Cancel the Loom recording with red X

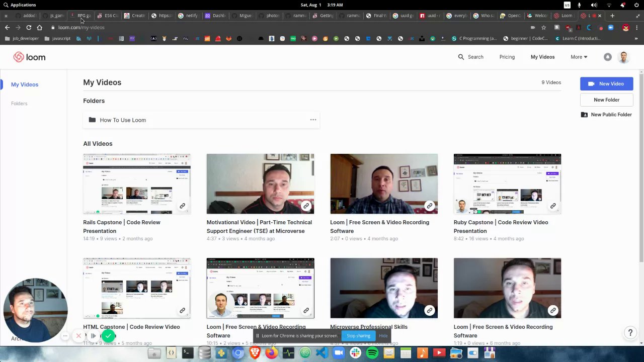[x=78, y=335]
